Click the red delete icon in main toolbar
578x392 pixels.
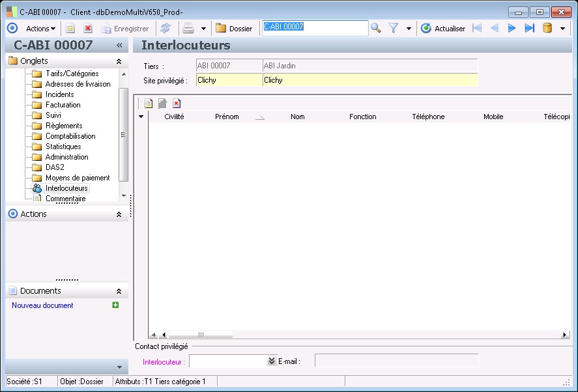click(x=88, y=29)
